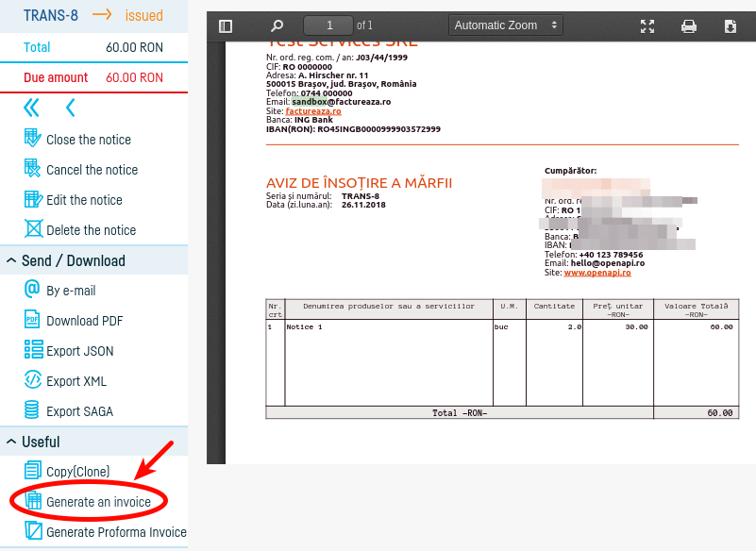Image resolution: width=756 pixels, height=551 pixels.
Task: Print the PDF document
Action: coord(689,26)
